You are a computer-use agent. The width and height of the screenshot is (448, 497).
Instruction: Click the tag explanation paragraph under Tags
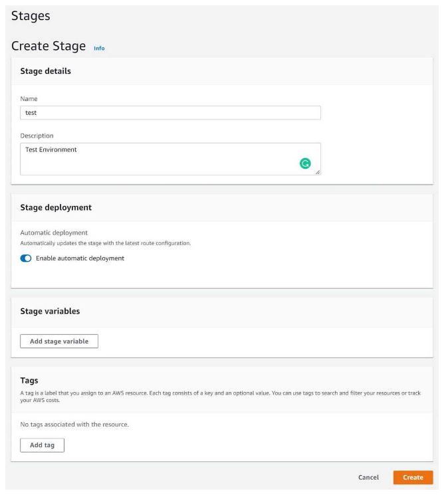tap(221, 397)
